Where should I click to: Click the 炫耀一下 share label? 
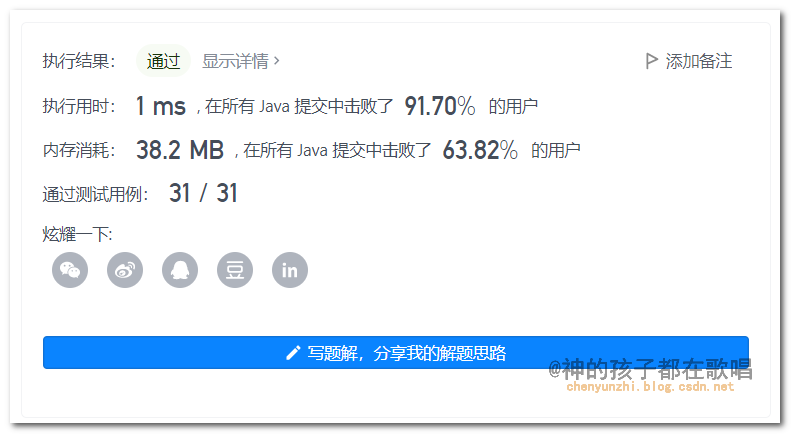coord(77,234)
